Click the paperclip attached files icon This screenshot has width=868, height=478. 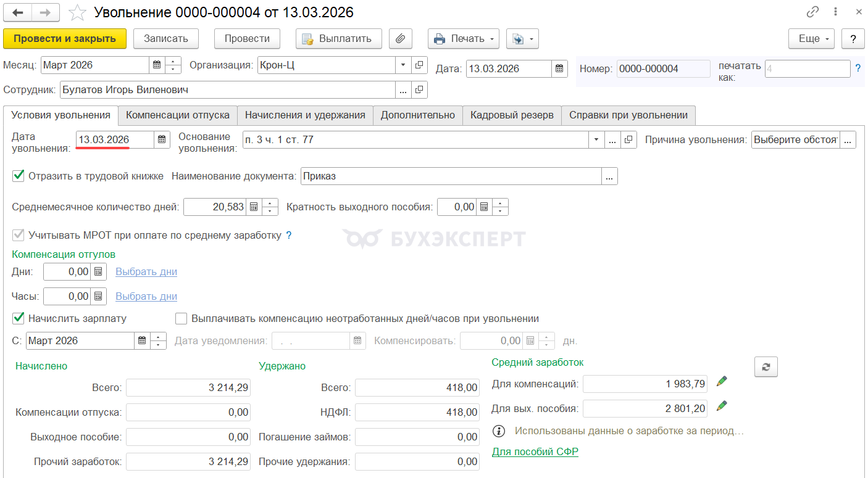pyautogui.click(x=400, y=38)
